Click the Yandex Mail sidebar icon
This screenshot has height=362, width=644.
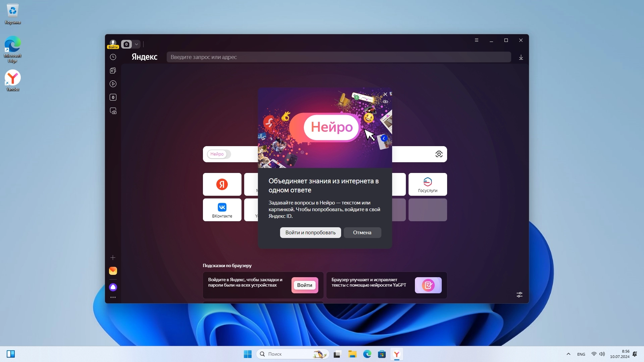(x=113, y=271)
